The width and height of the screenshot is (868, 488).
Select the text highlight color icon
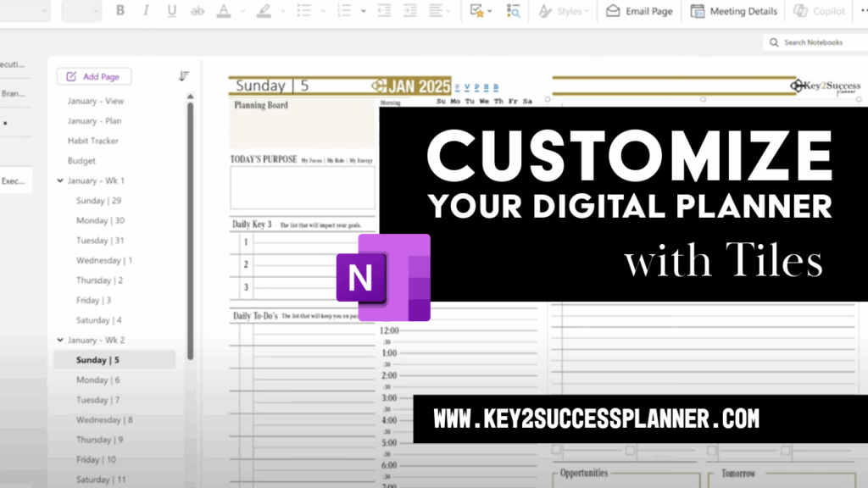(x=265, y=11)
